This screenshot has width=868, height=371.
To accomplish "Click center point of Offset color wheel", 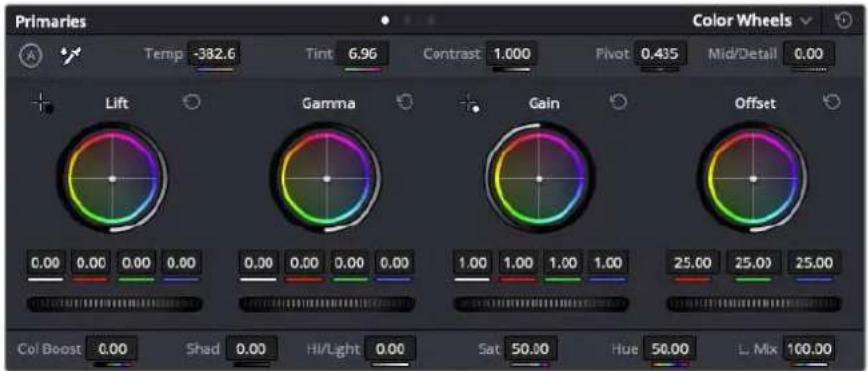I will 753,179.
